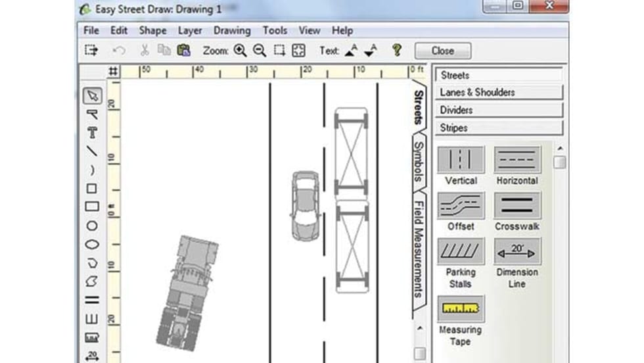Click the Zoom In magnifier icon

240,51
